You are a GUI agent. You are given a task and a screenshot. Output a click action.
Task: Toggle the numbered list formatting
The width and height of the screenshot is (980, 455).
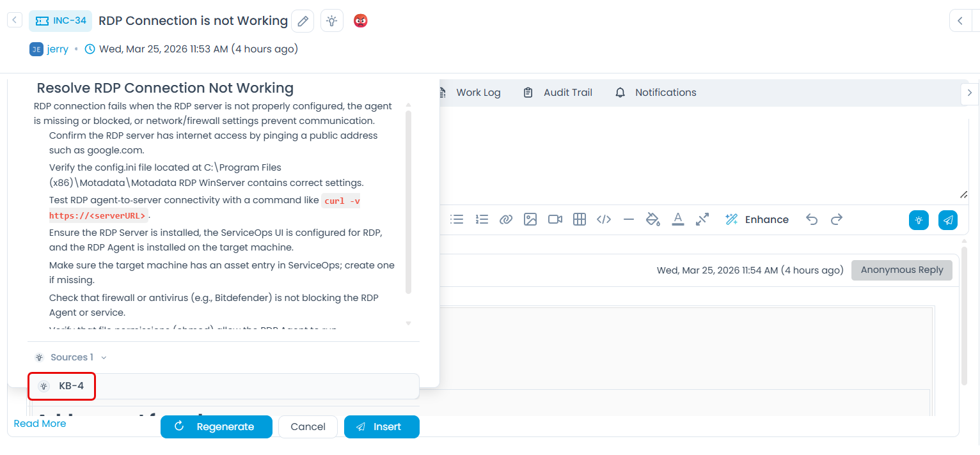[x=482, y=219]
